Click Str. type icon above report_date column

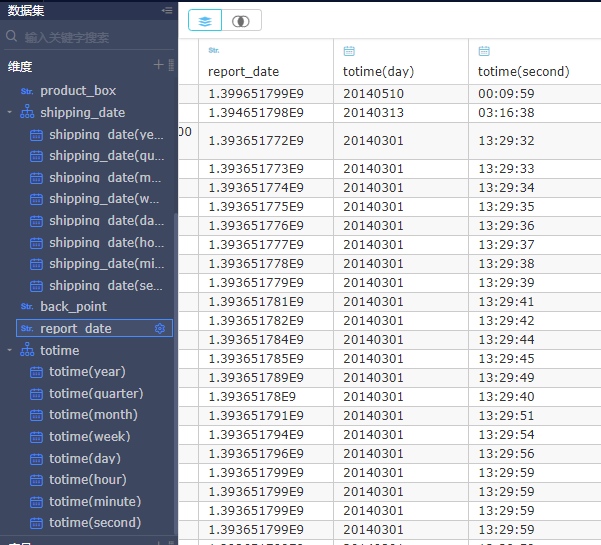click(214, 50)
